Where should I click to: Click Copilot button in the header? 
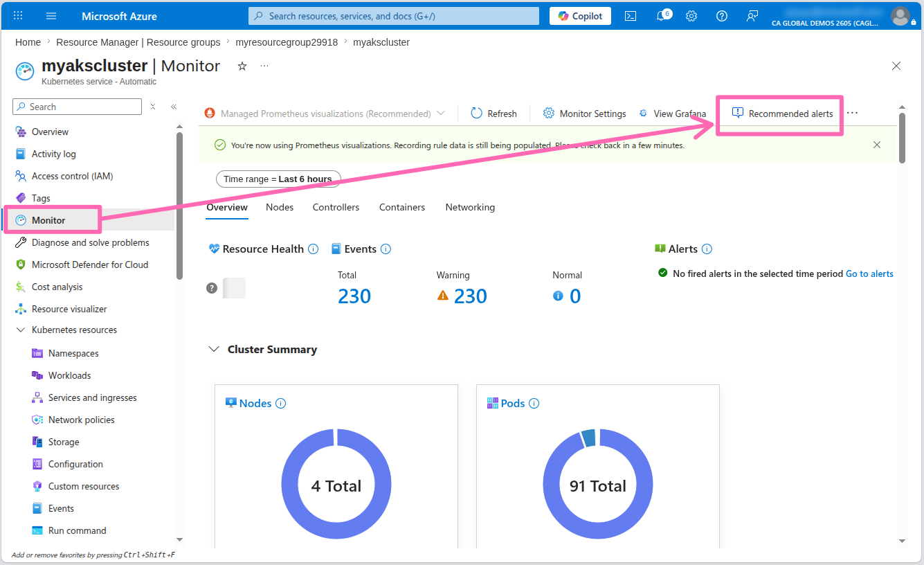point(580,16)
